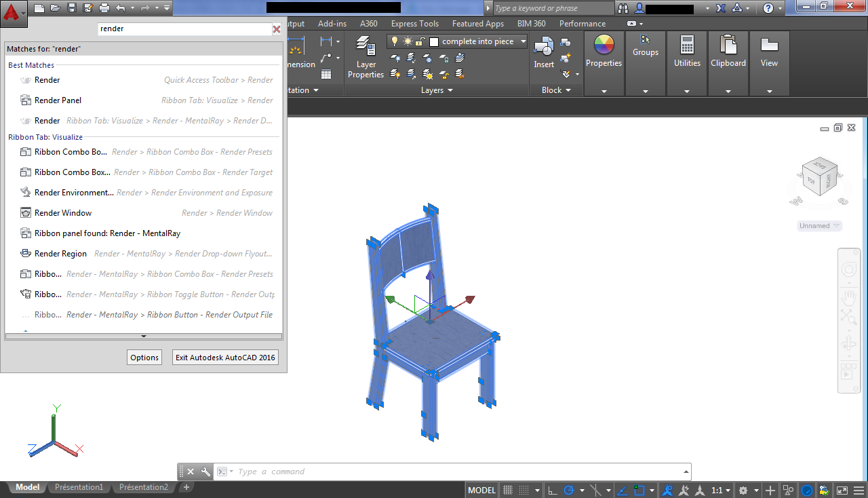Expand the complete into piece layer dropdown

point(523,41)
